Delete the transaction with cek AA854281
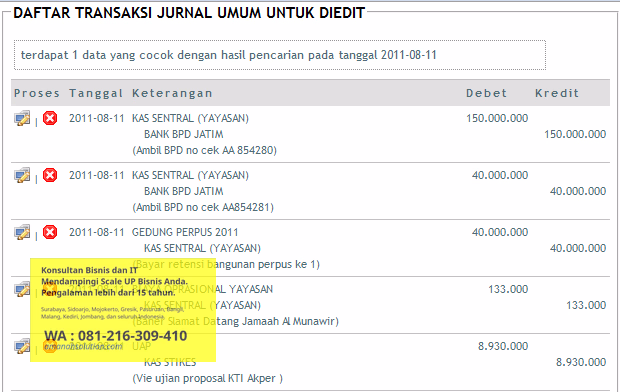The image size is (620, 392). [x=50, y=175]
